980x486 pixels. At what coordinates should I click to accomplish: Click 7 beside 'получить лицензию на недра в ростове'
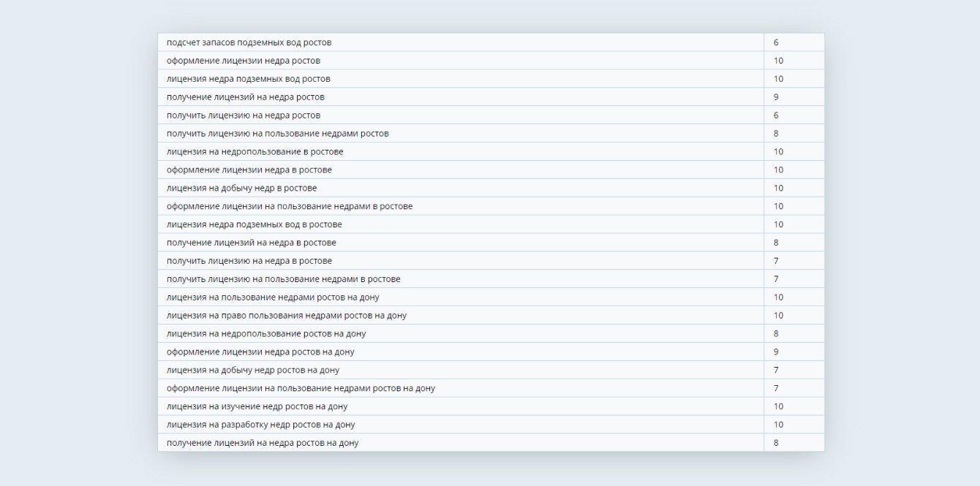(x=776, y=261)
